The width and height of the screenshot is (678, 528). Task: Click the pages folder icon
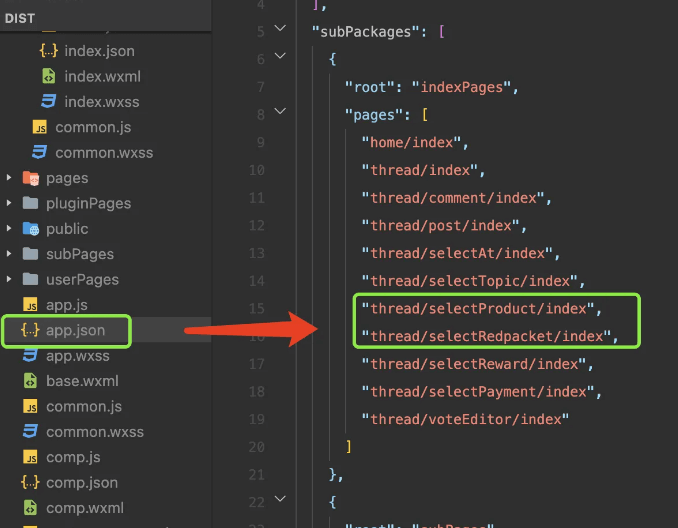(30, 178)
